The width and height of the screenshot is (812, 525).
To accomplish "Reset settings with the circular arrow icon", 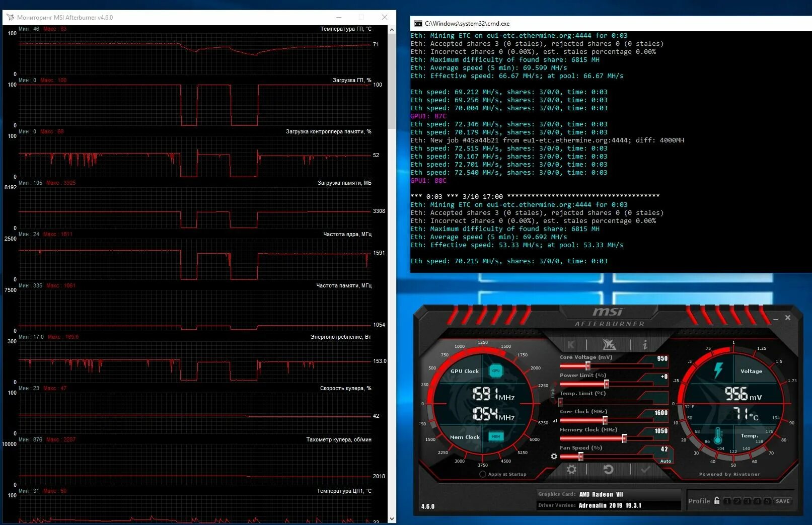I will 608,469.
